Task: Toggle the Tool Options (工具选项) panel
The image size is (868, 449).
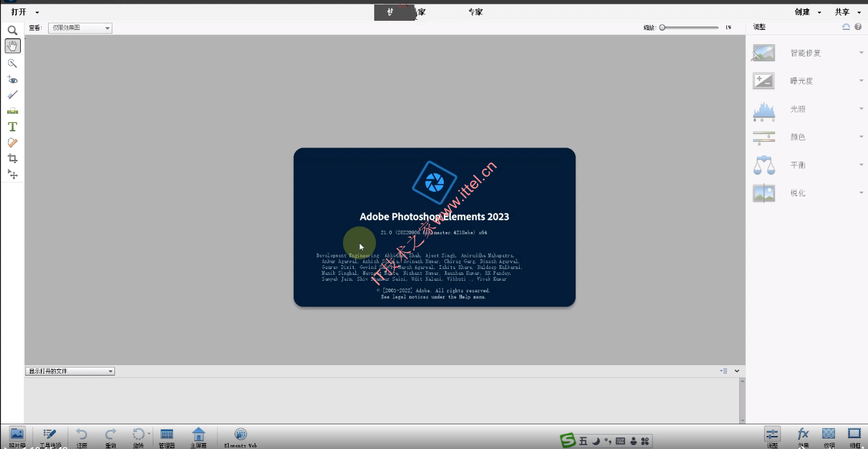Action: [50, 435]
